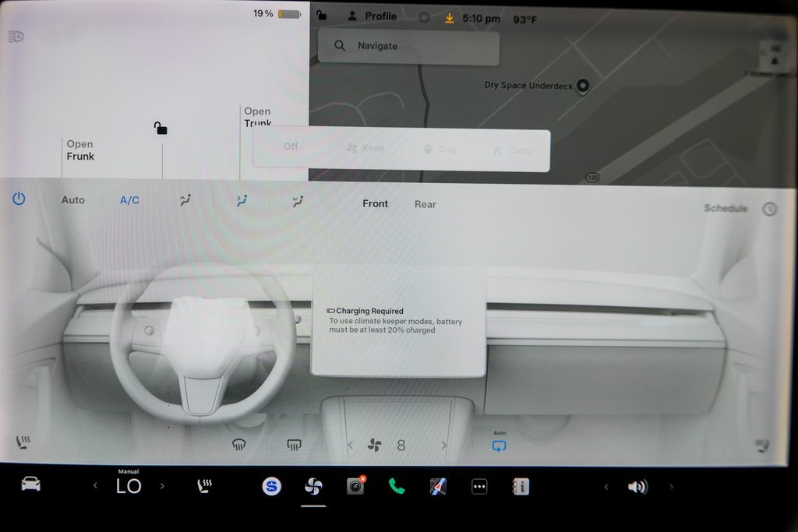This screenshot has width=798, height=532.
Task: Increase fan speed with right chevron
Action: [444, 446]
